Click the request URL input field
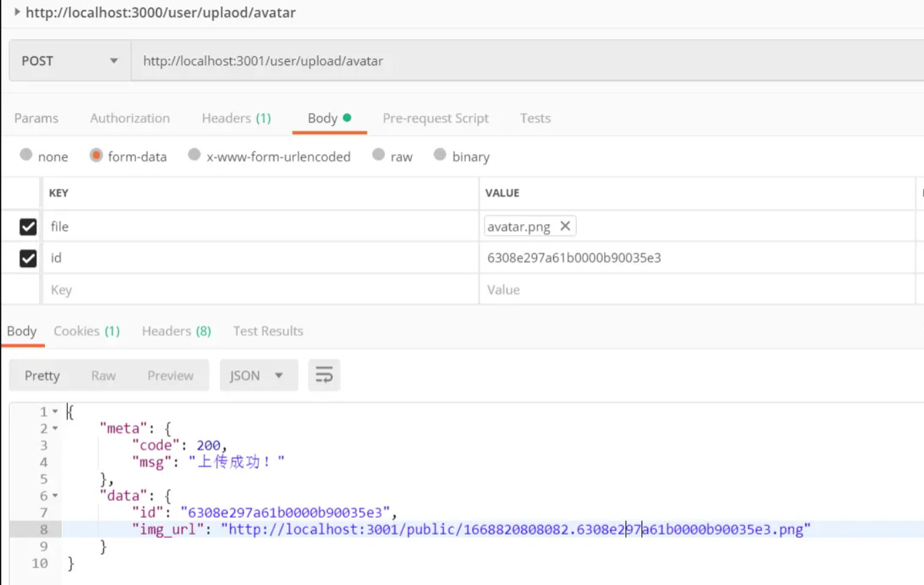 click(x=527, y=61)
